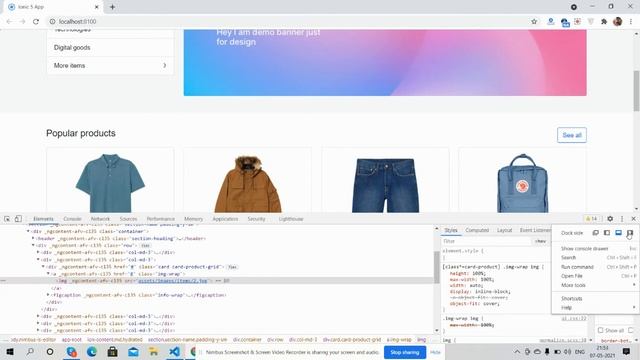640x360 pixels.
Task: Collapse the div class container node
Action: [x=29, y=231]
